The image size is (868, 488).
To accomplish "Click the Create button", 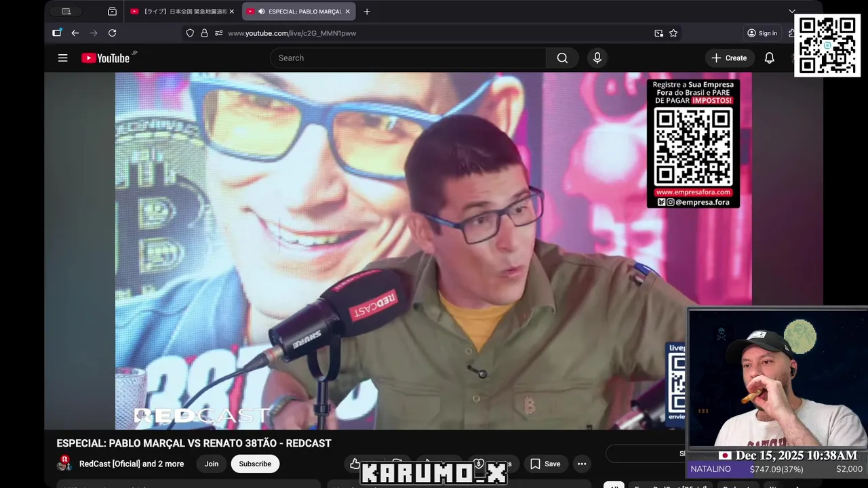I will 729,58.
